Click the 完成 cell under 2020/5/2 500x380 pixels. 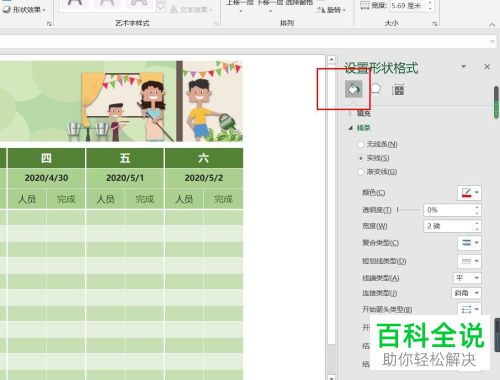pos(223,199)
